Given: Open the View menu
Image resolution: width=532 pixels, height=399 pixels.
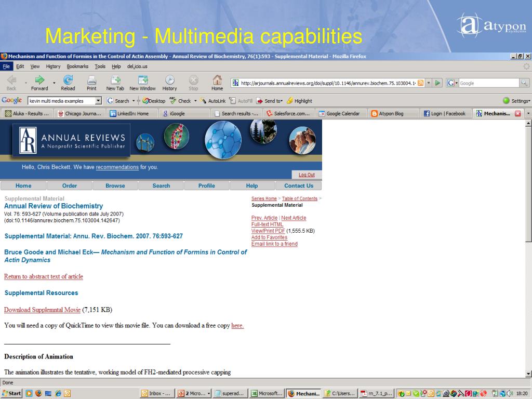Looking at the screenshot, I should [35, 66].
